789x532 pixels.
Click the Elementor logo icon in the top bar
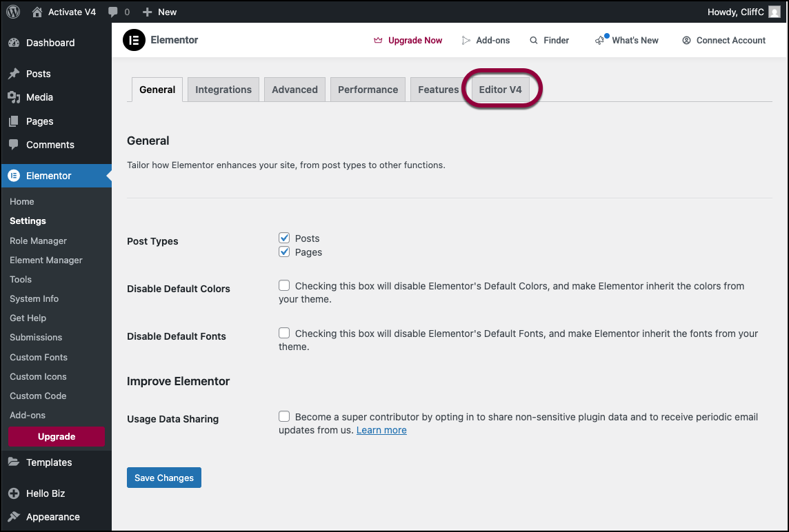(133, 40)
